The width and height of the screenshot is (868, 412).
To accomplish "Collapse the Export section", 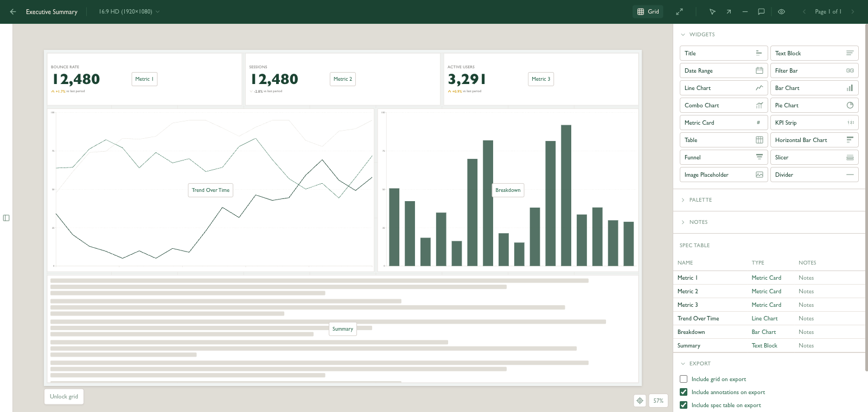I will click(695, 364).
